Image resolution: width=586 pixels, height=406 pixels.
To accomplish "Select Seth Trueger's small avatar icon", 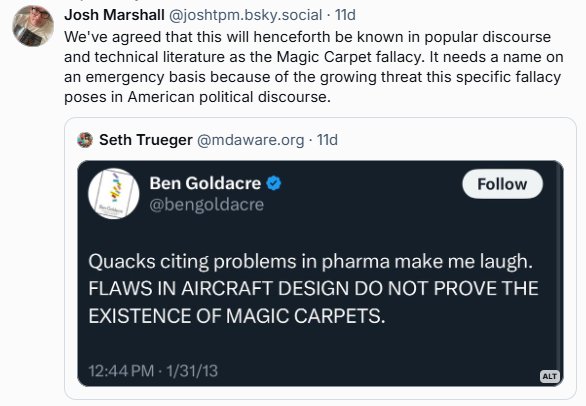I will [x=85, y=140].
